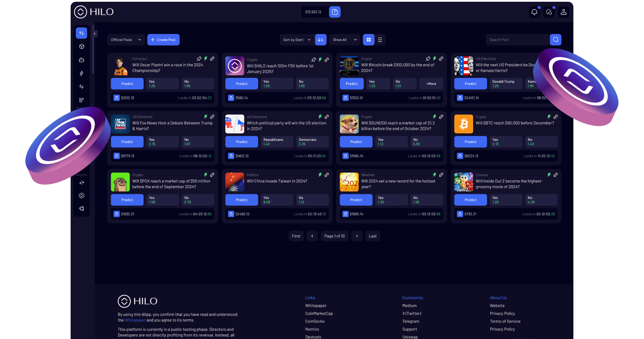Jump to the Last page

tap(373, 236)
